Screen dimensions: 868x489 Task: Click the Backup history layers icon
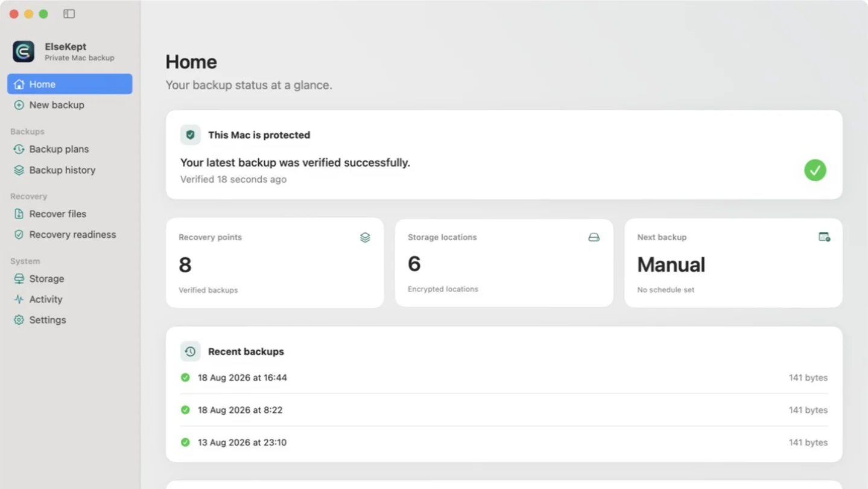(19, 170)
